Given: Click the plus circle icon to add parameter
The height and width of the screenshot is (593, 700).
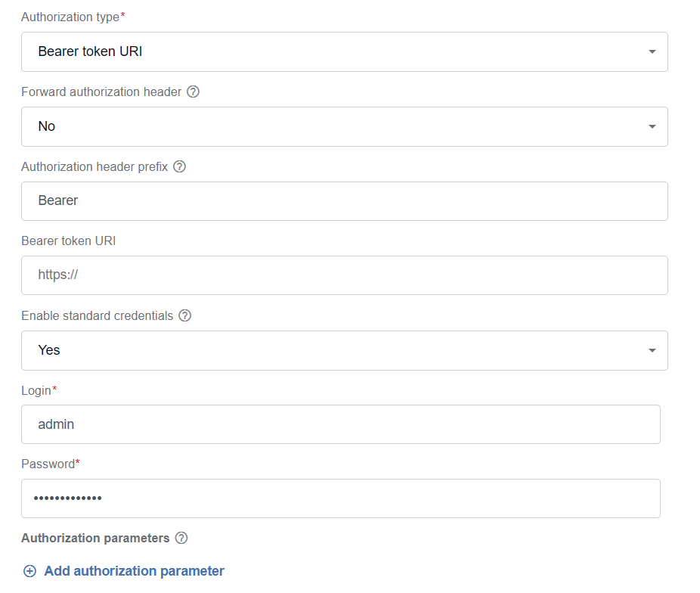Looking at the screenshot, I should click(30, 571).
